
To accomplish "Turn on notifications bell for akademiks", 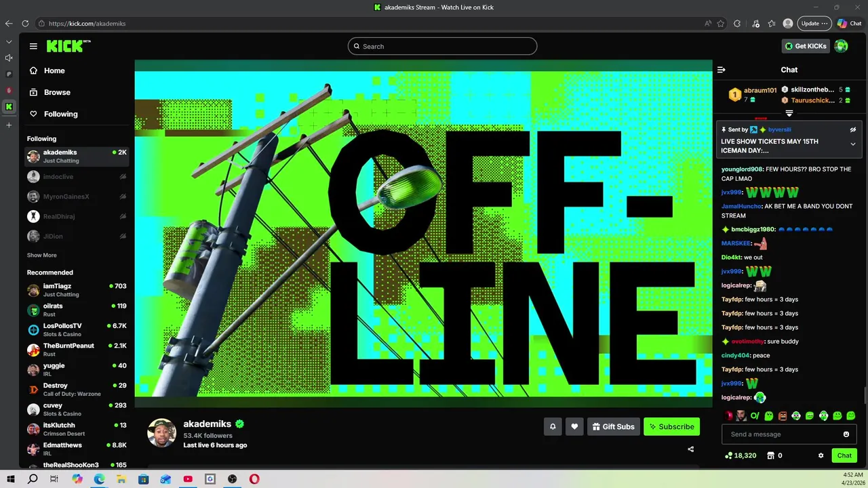I will (553, 426).
